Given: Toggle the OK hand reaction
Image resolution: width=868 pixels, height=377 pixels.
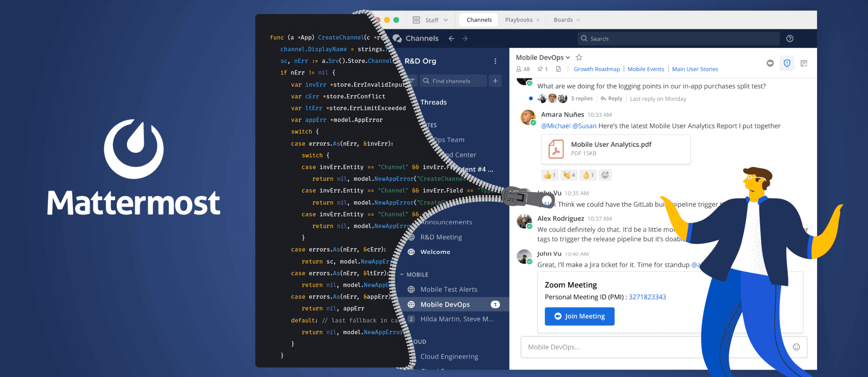Looking at the screenshot, I should (588, 175).
